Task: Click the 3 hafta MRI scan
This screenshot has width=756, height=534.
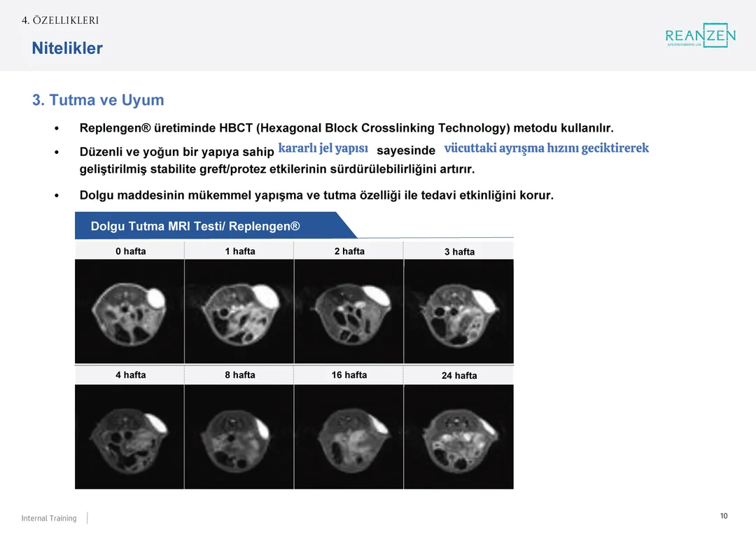Action: 458,311
